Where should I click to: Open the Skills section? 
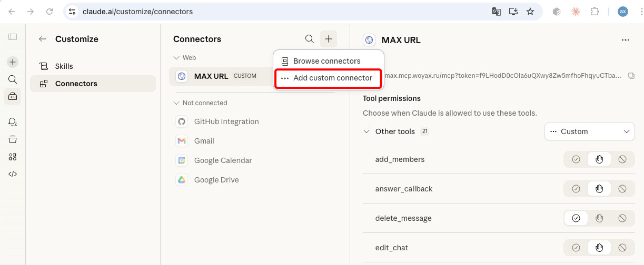click(64, 66)
